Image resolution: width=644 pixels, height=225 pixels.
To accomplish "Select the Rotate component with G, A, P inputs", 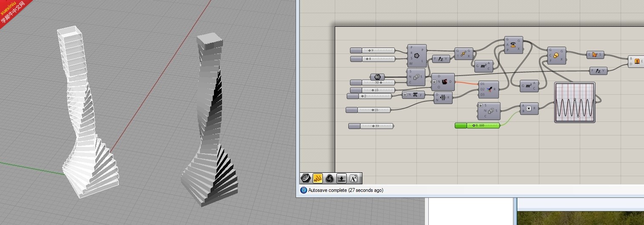I will (x=513, y=45).
